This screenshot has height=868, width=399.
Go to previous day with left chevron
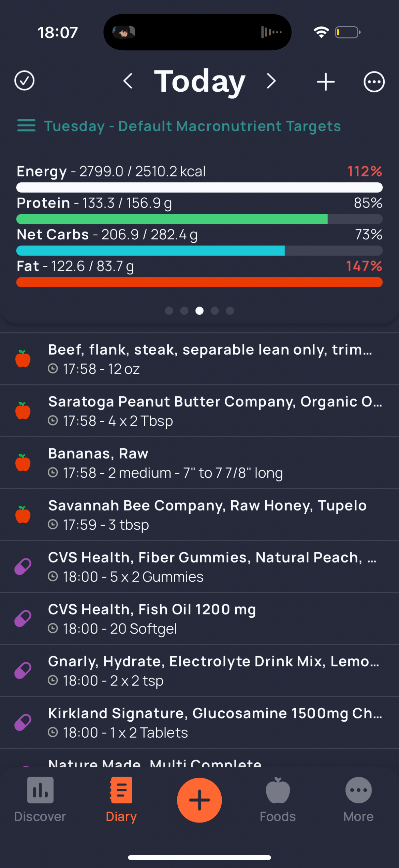[128, 81]
